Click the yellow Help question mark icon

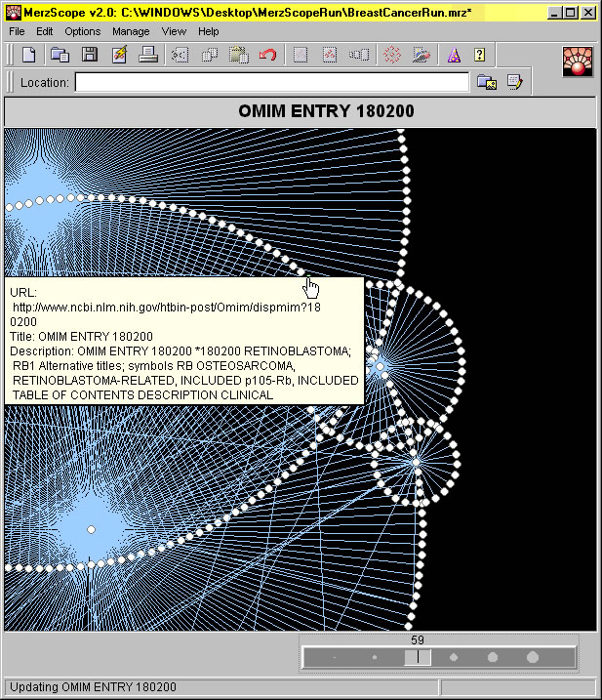click(x=480, y=55)
